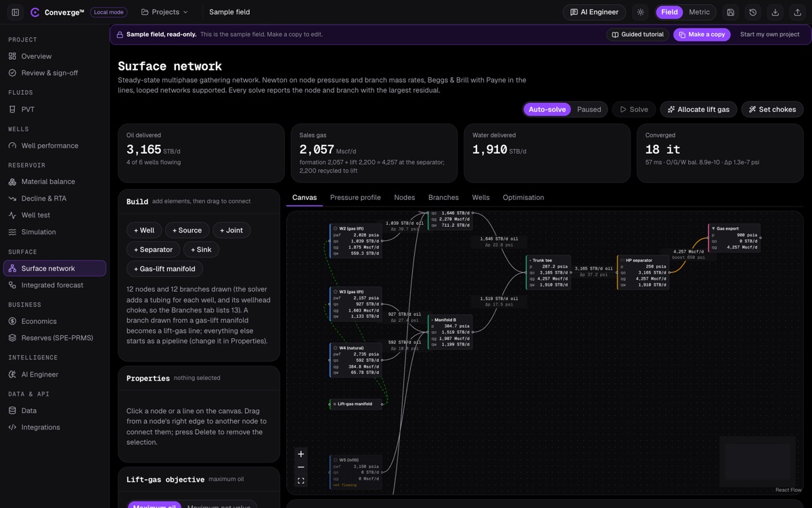Click the upload icon in top bar
Screen dimensions: 812x508
point(798,12)
